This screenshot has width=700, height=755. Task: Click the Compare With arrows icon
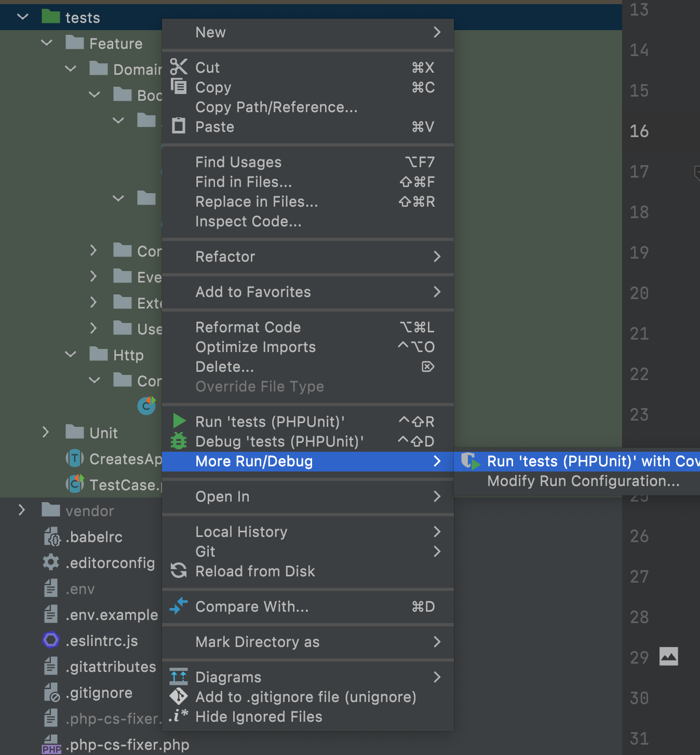tap(179, 606)
